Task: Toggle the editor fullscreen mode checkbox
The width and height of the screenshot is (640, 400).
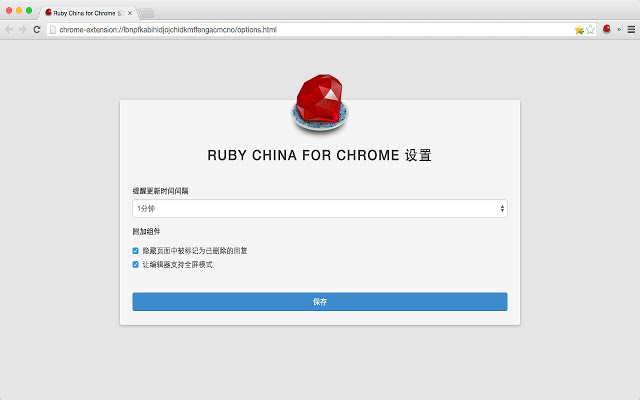Action: click(136, 264)
